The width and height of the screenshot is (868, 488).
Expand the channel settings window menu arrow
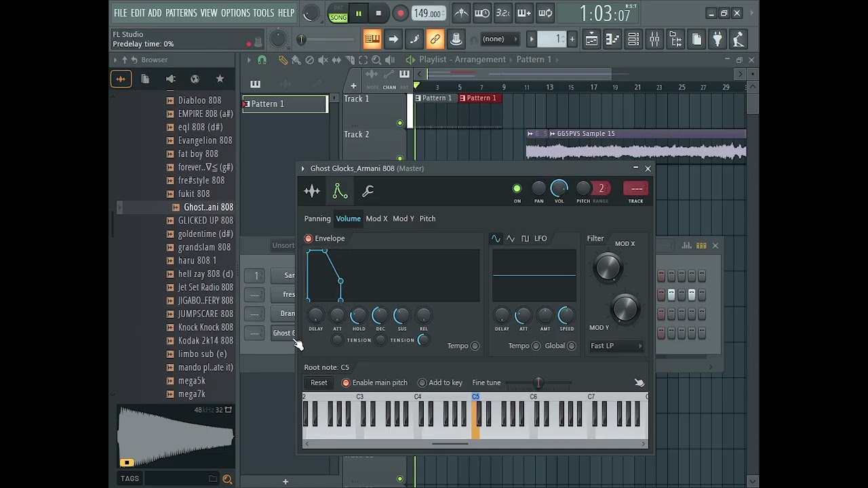303,169
